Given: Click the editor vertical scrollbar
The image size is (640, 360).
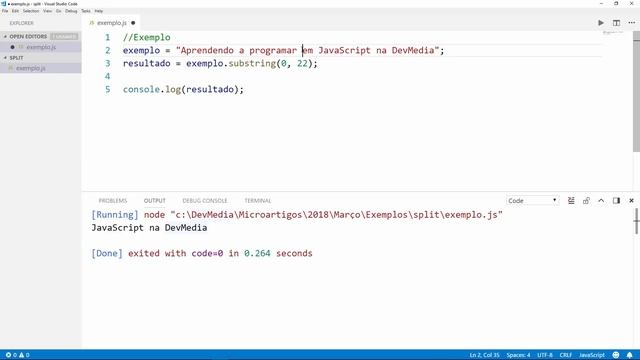Looking at the screenshot, I should pyautogui.click(x=636, y=92).
